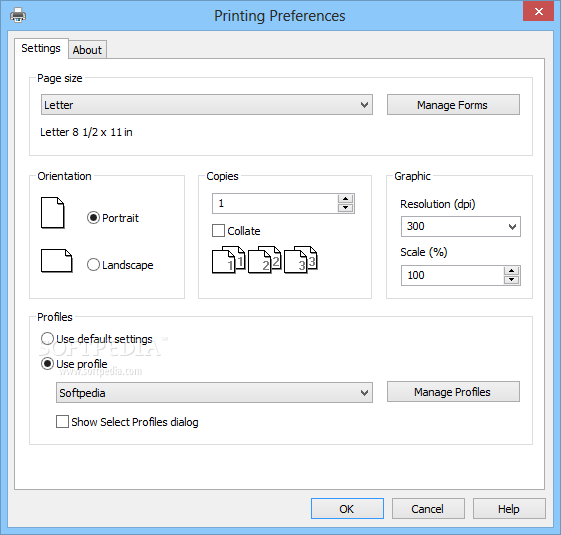
Task: Open the Letter page size dropdown
Action: click(x=207, y=105)
